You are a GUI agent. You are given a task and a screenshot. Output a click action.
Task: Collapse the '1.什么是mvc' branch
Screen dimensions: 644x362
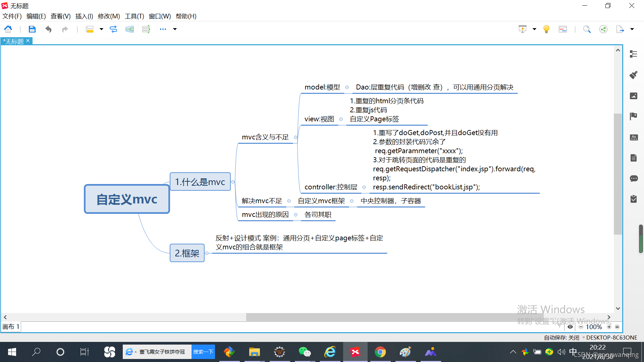[233, 182]
